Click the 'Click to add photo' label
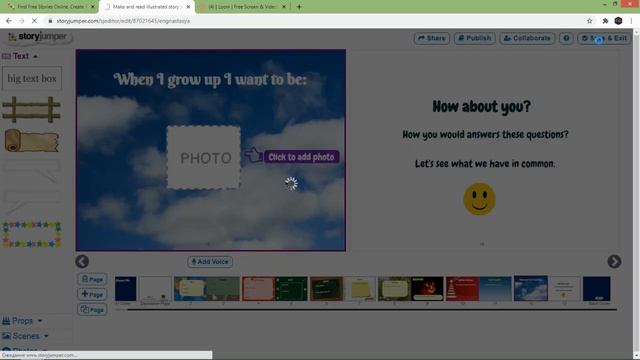 pos(301,157)
